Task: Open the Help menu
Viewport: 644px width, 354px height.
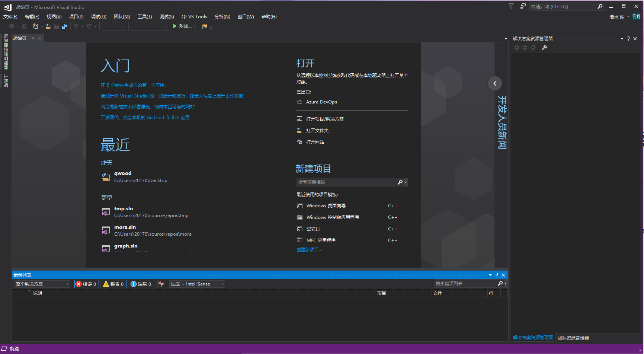Action: (269, 17)
